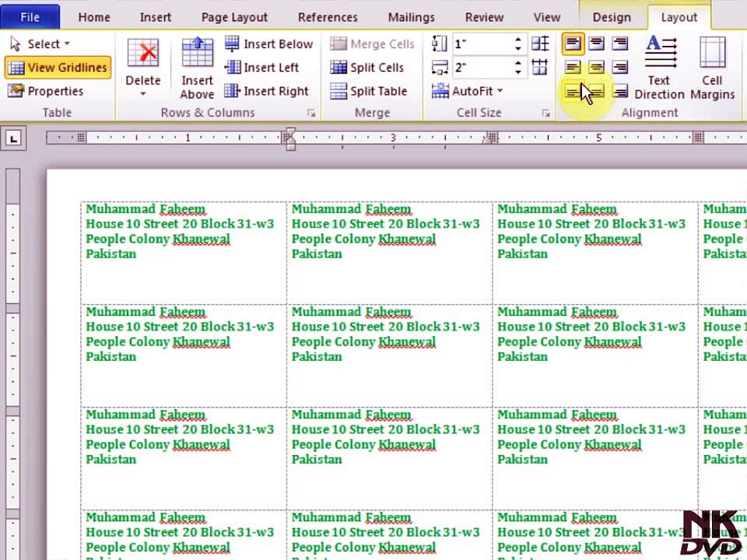Switch to the Insert tab

click(156, 17)
